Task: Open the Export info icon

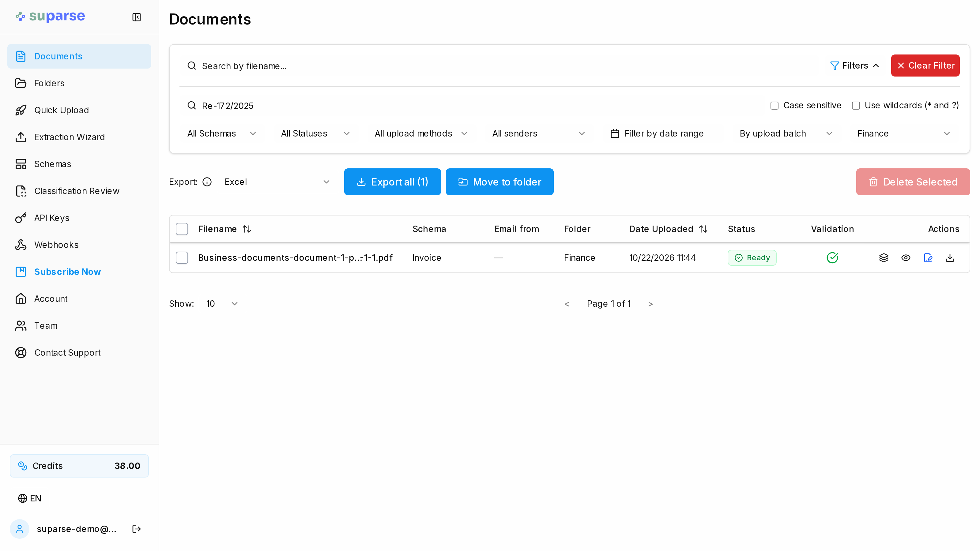Action: coord(207,182)
